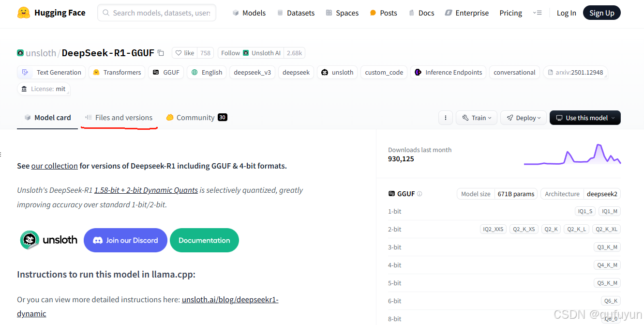Select the IQ1_S quantization
Viewport: 644px width, 325px height.
[x=584, y=211]
